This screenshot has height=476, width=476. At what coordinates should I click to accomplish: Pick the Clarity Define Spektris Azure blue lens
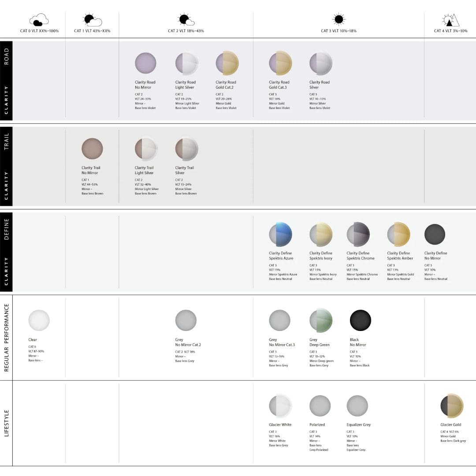(x=280, y=234)
